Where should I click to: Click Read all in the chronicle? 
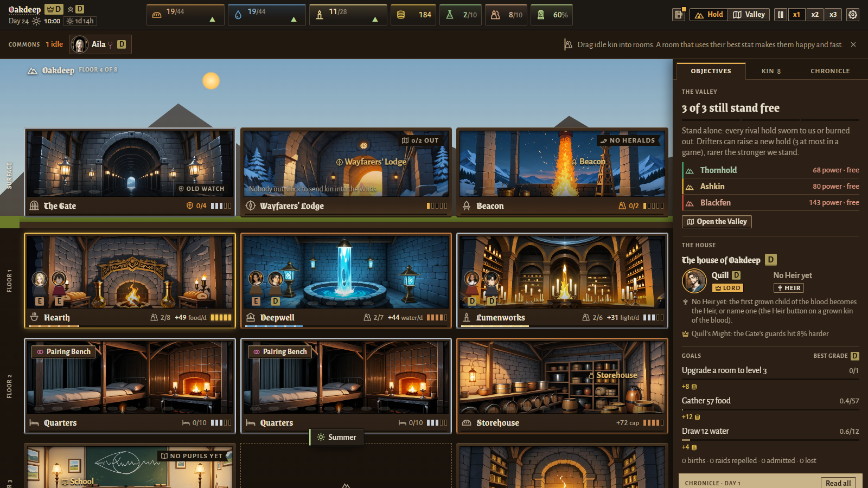tap(838, 483)
